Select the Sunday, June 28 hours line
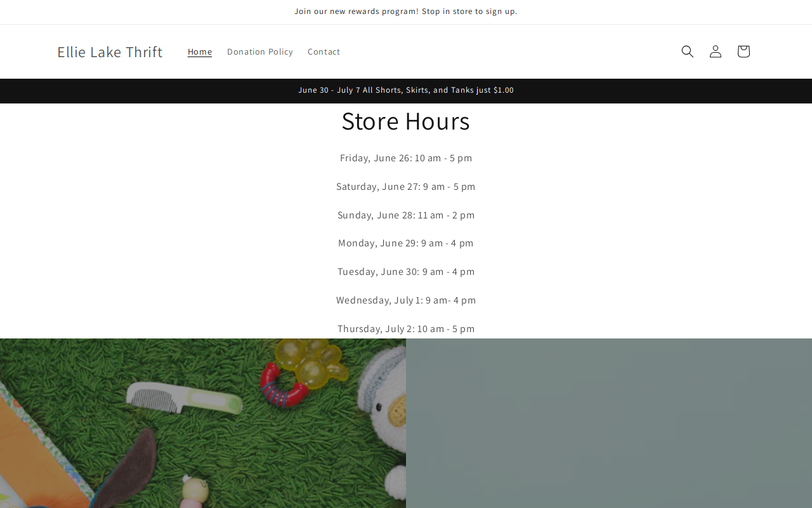This screenshot has width=812, height=508. point(406,215)
